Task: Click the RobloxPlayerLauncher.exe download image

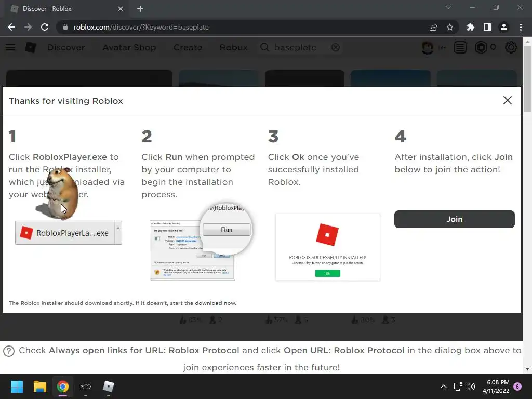Action: pyautogui.click(x=69, y=233)
